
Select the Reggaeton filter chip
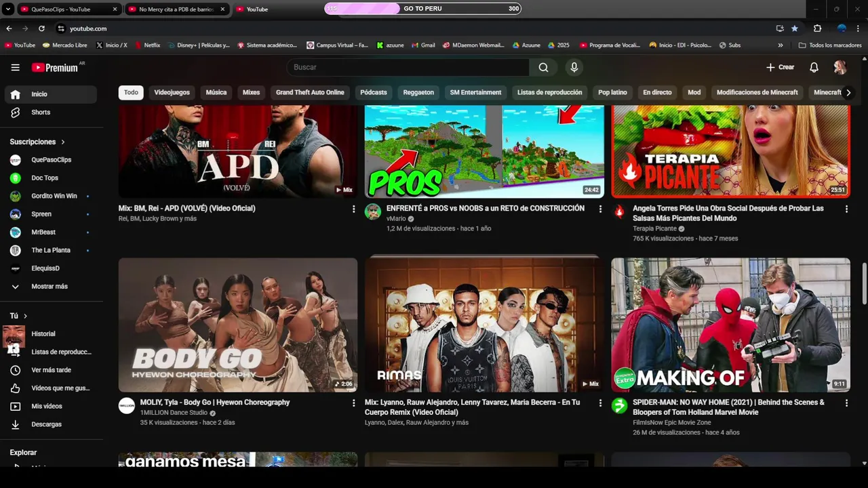pyautogui.click(x=418, y=92)
